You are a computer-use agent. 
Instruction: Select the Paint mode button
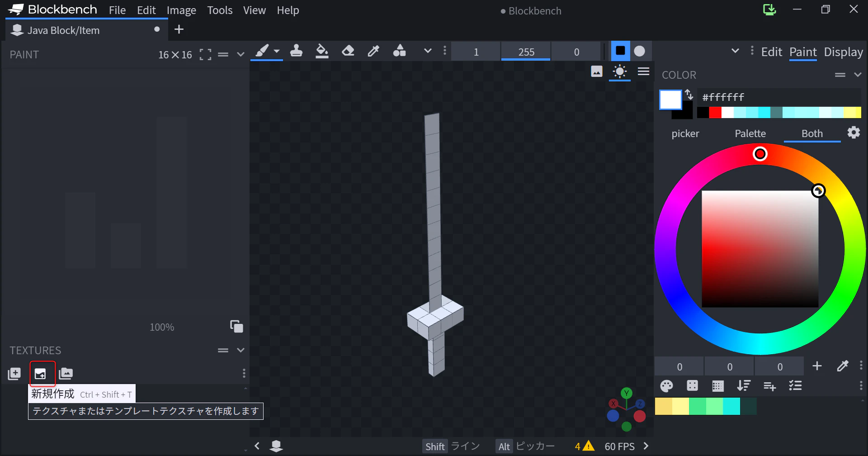[803, 52]
